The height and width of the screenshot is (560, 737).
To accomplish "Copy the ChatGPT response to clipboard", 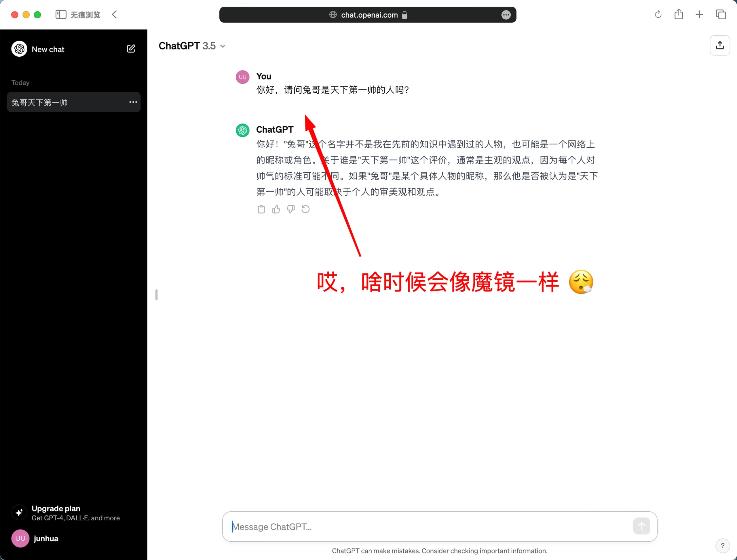I will [x=261, y=209].
